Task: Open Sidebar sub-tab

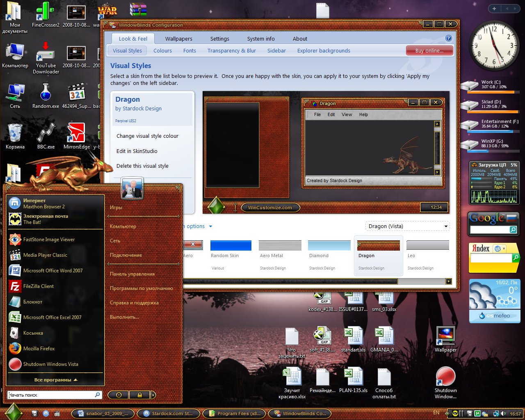Action: click(276, 50)
